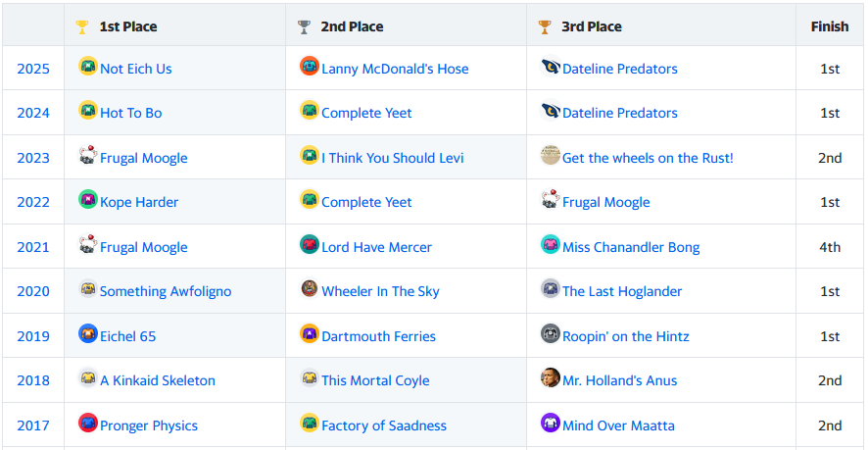
Task: Click the Eichel 65 blue jersey icon
Action: [88, 333]
